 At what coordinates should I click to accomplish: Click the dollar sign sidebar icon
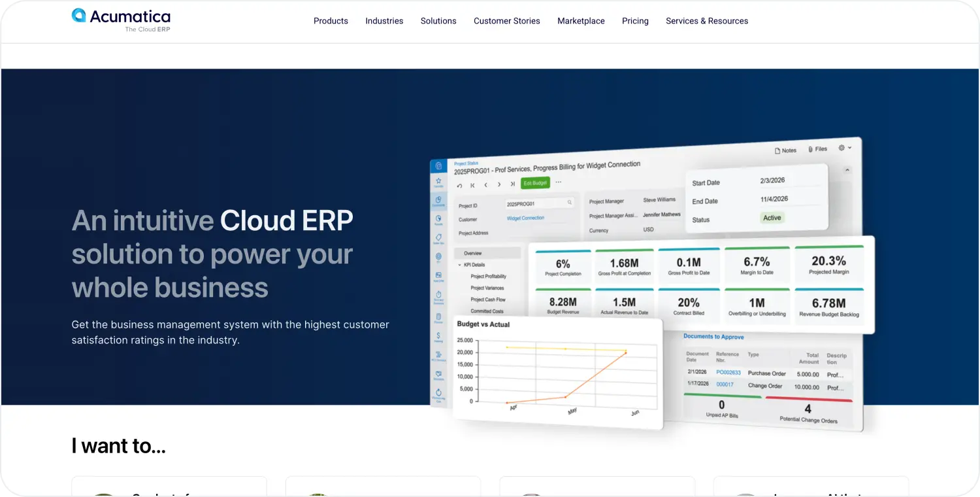pyautogui.click(x=438, y=336)
